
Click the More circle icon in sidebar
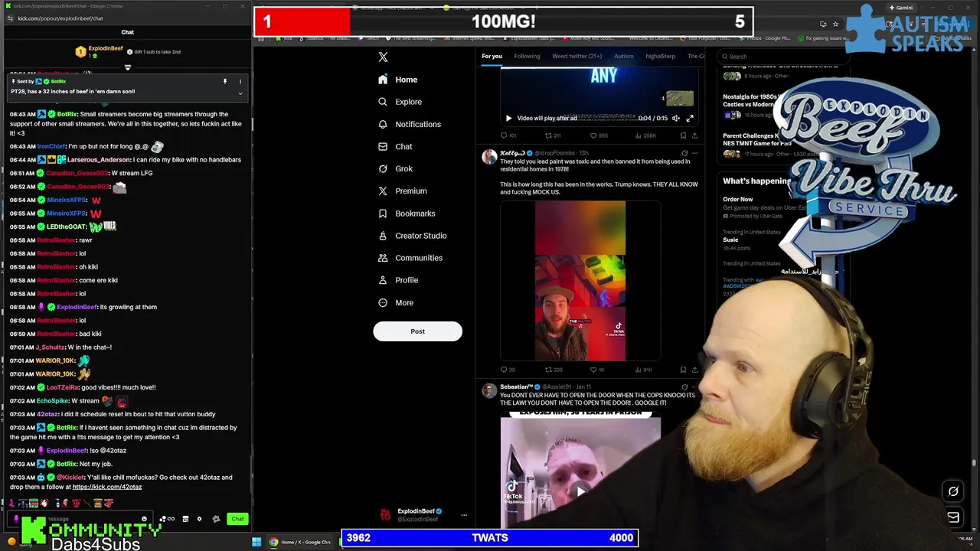pyautogui.click(x=383, y=302)
